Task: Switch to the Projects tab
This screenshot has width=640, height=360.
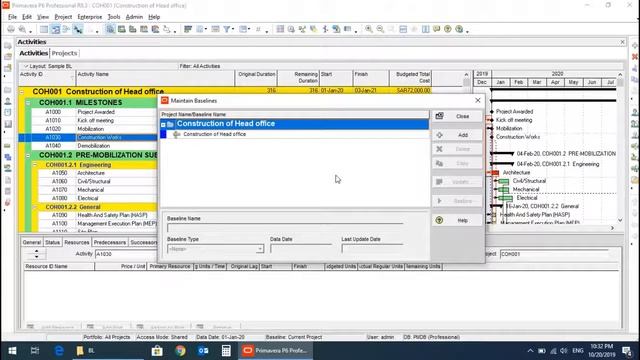Action: coord(64,53)
